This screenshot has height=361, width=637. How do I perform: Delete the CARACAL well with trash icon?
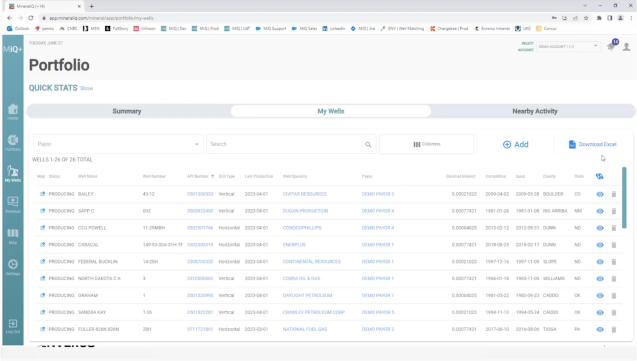click(x=614, y=245)
